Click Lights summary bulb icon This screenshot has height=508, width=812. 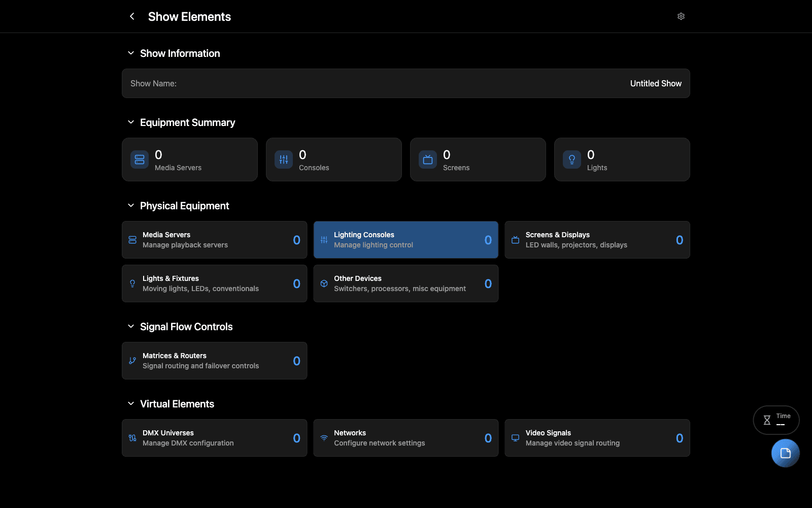[572, 160]
